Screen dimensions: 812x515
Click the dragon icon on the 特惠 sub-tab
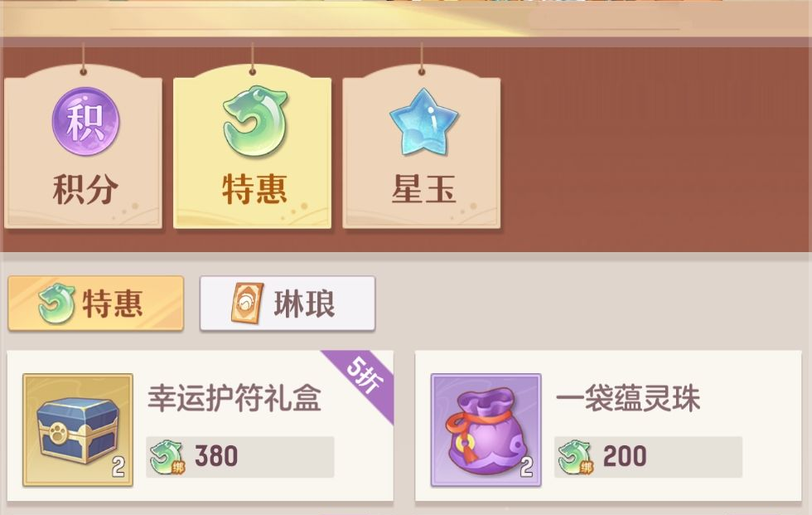point(56,304)
